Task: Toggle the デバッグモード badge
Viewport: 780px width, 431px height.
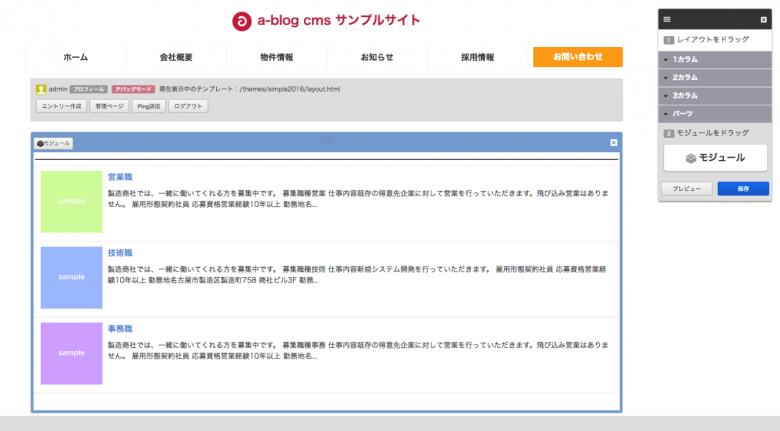Action: tap(133, 89)
